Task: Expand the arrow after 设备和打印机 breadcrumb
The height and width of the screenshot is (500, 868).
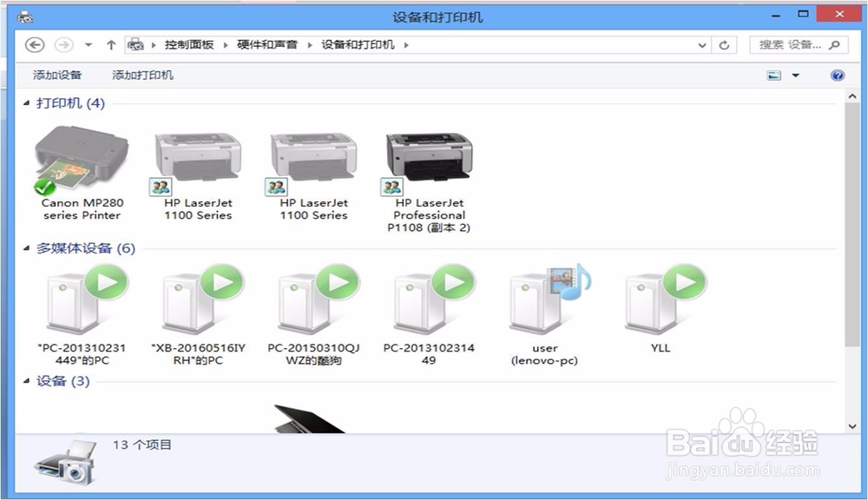Action: [406, 45]
